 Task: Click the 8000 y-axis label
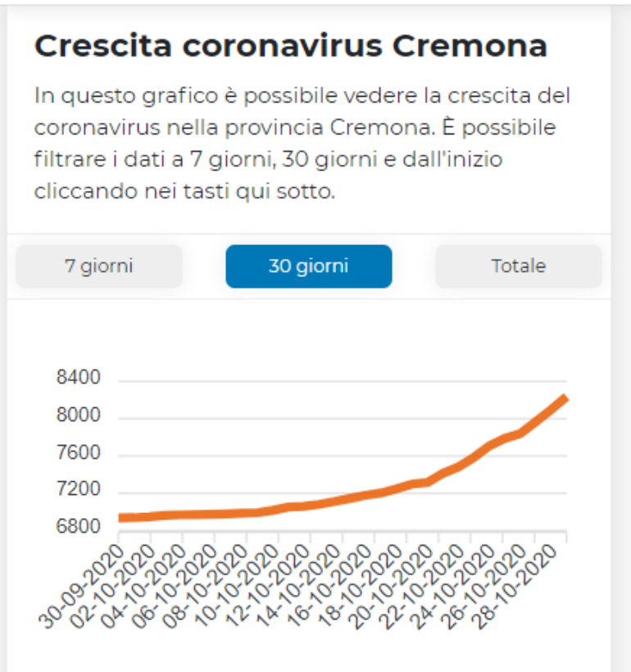[79, 416]
